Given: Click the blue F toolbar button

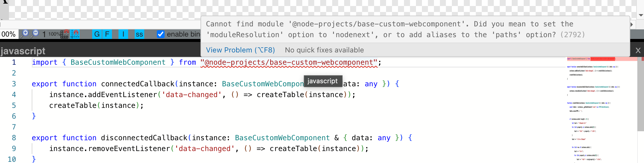Looking at the screenshot, I should point(107,34).
